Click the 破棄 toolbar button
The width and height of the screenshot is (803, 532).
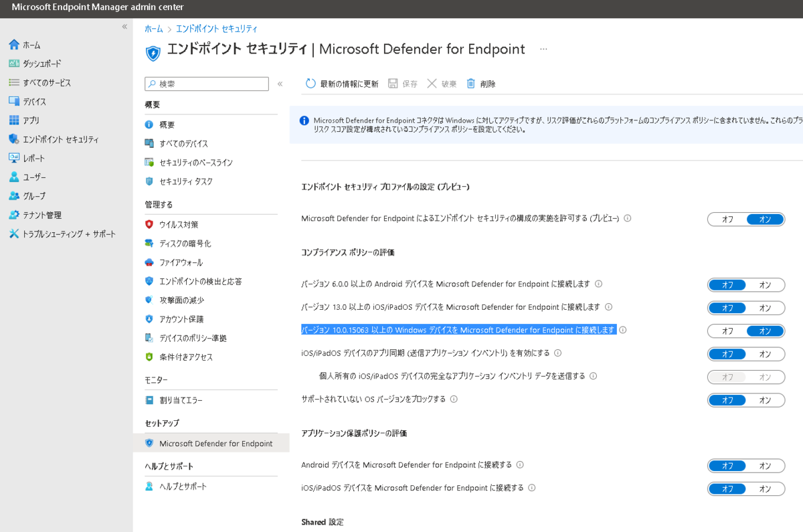(x=442, y=84)
